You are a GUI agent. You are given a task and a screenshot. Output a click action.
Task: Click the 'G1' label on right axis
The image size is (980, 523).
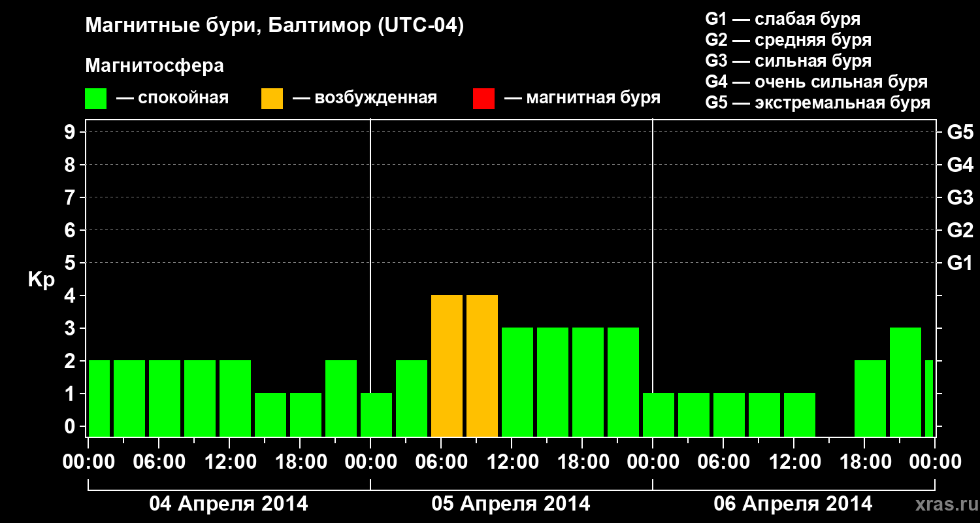(x=960, y=263)
